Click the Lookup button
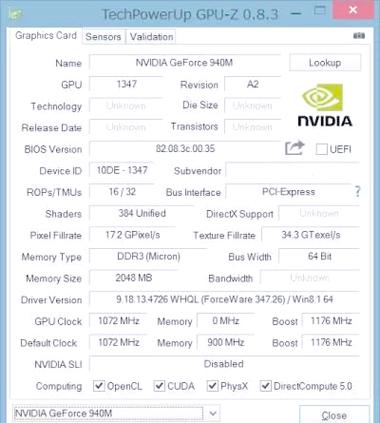Viewport: 380px width, 423px height. tap(325, 63)
